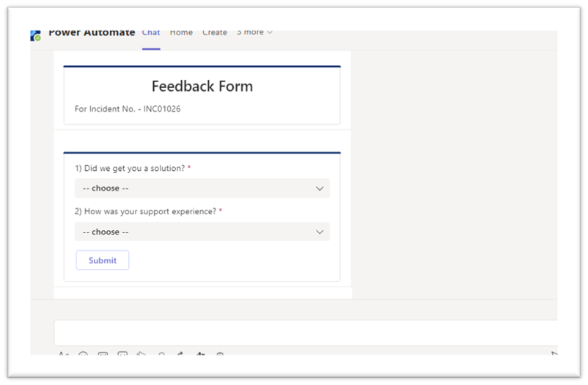Open the support experience choose dropdown
This screenshot has width=588, height=385.
point(202,232)
